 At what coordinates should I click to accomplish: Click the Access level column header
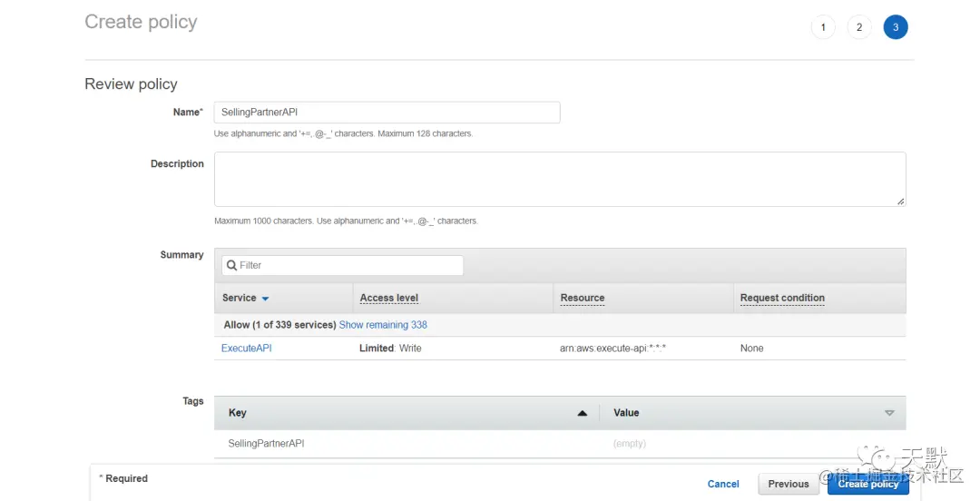[388, 298]
